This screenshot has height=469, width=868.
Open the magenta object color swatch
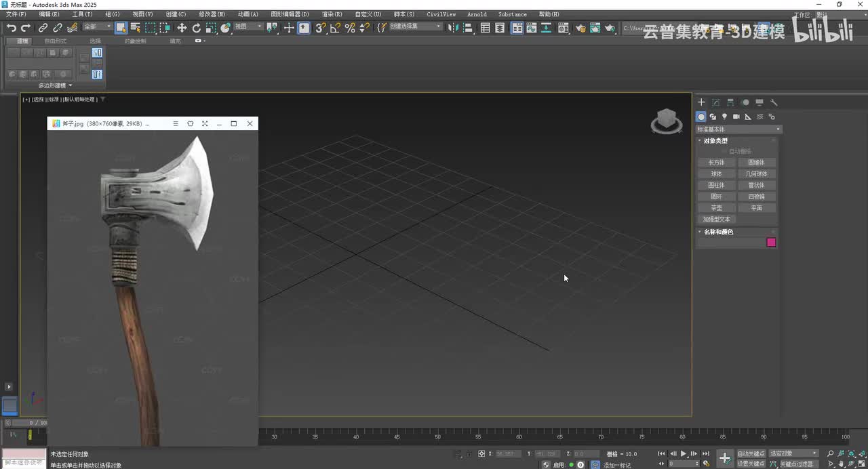pyautogui.click(x=771, y=243)
